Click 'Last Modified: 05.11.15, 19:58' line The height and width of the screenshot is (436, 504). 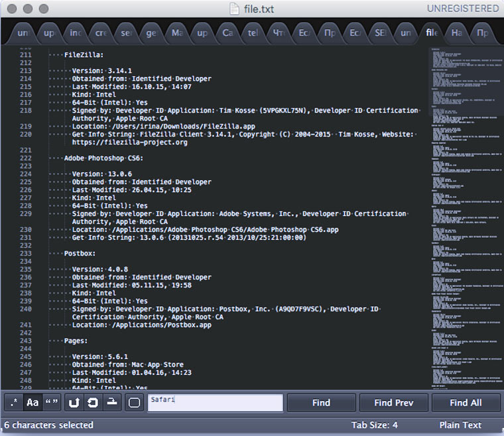(x=132, y=286)
